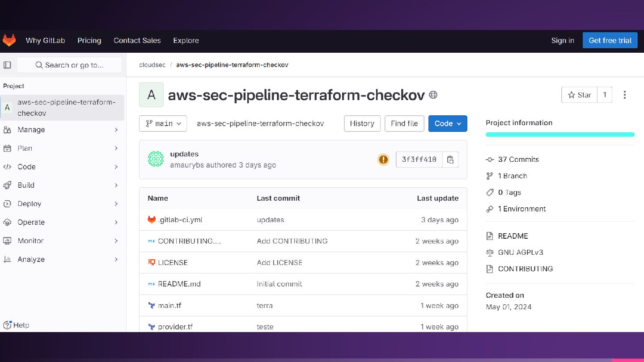644x362 pixels.
Task: Click the markdown icon beside CONTRIBUTING file
Action: pos(151,241)
